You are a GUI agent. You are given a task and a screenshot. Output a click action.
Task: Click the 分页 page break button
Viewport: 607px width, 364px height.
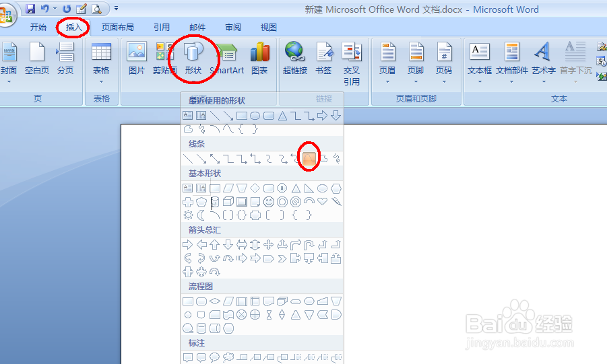coord(65,58)
